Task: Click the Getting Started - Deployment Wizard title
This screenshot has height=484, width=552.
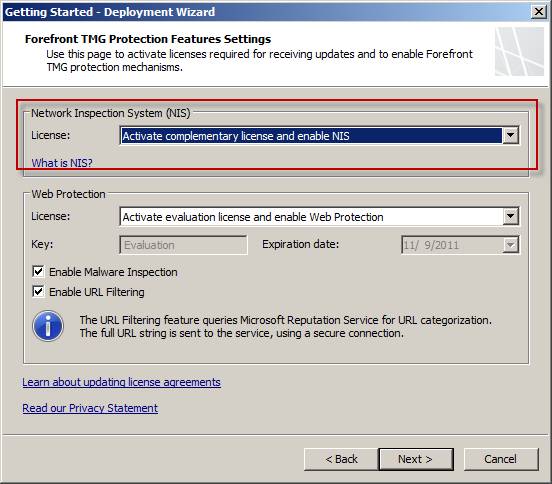Action: click(109, 12)
